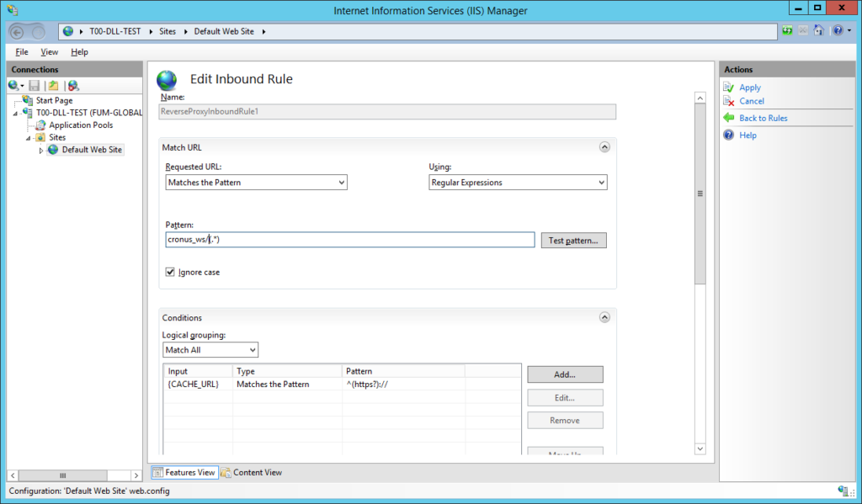Click the Create New Connection globe icon
862x504 pixels.
pos(15,86)
